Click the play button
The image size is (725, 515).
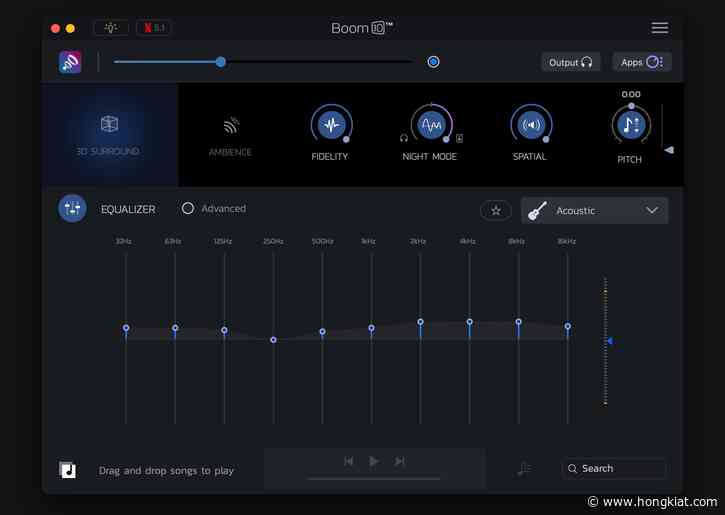coord(374,461)
